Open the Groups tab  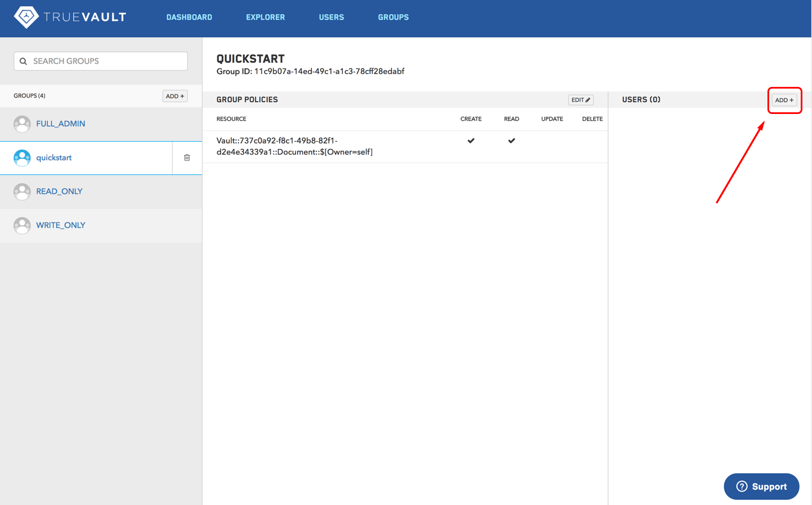(394, 17)
